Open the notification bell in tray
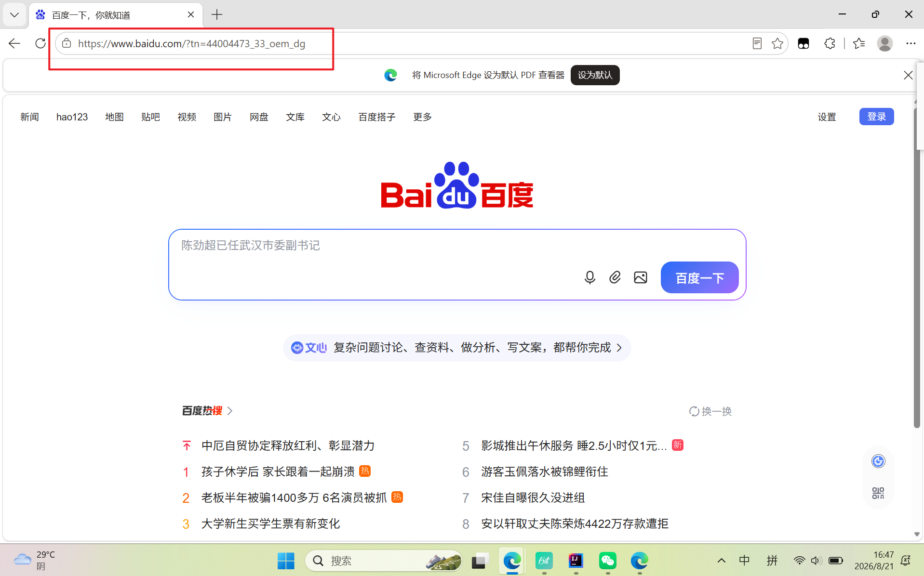The image size is (924, 576). click(906, 561)
